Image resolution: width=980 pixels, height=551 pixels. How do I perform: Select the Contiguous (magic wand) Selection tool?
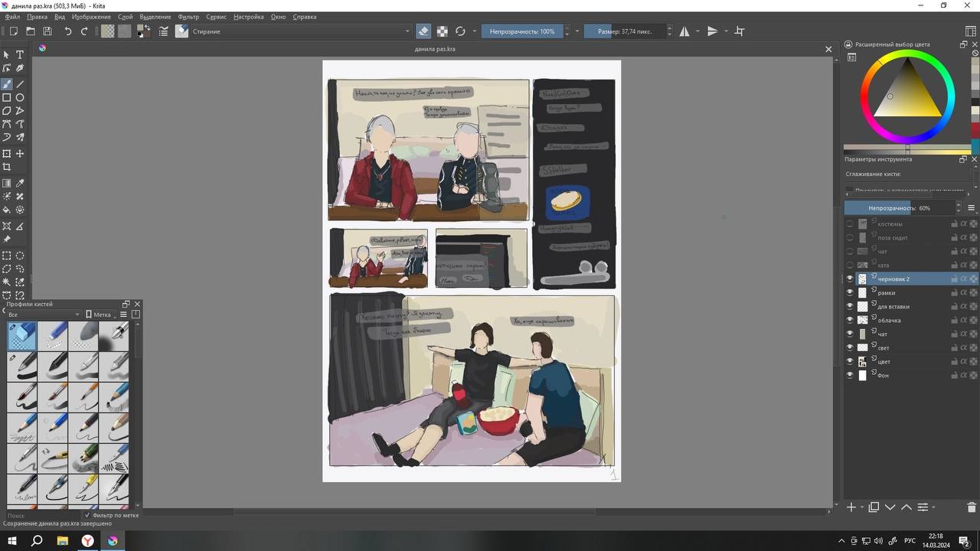click(7, 282)
